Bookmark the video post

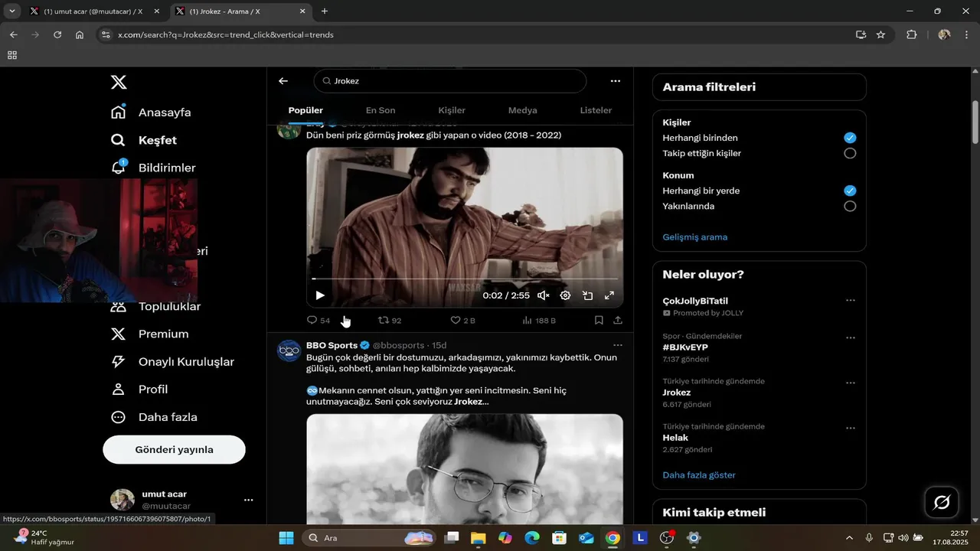point(599,321)
